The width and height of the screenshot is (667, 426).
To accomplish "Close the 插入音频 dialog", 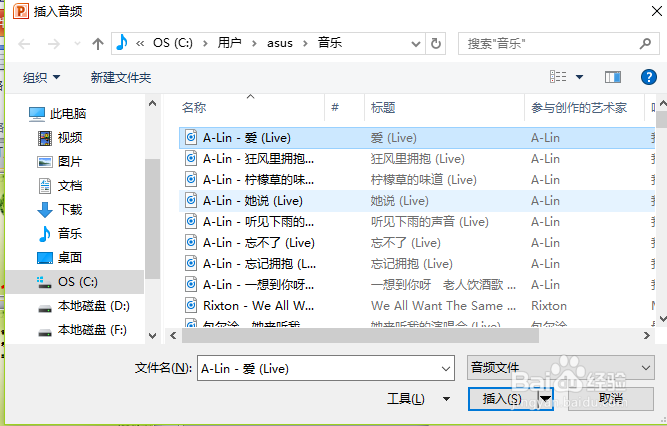I will (657, 11).
